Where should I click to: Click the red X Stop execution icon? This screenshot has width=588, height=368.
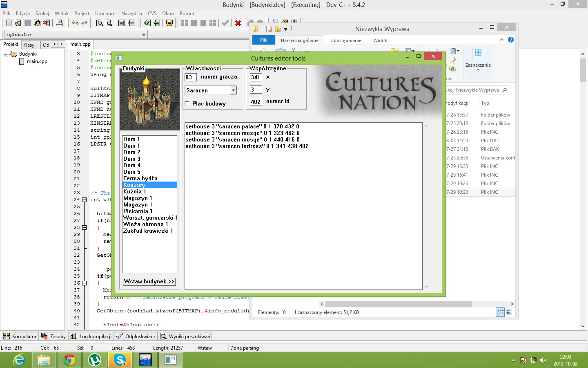tap(238, 23)
